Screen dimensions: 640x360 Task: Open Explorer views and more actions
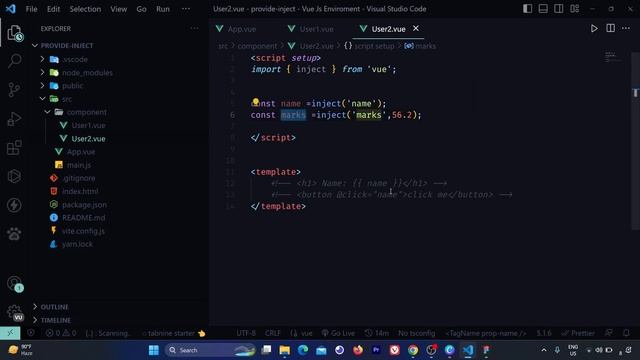tap(194, 28)
